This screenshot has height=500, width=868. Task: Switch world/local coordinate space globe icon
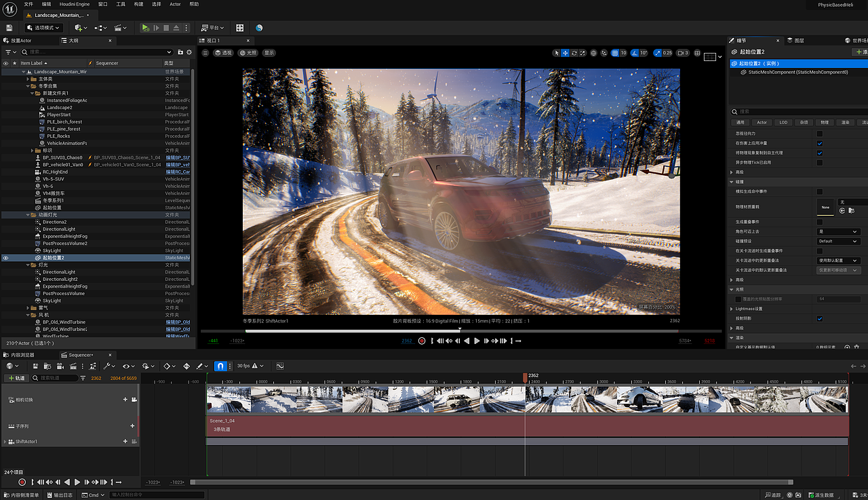click(x=594, y=53)
